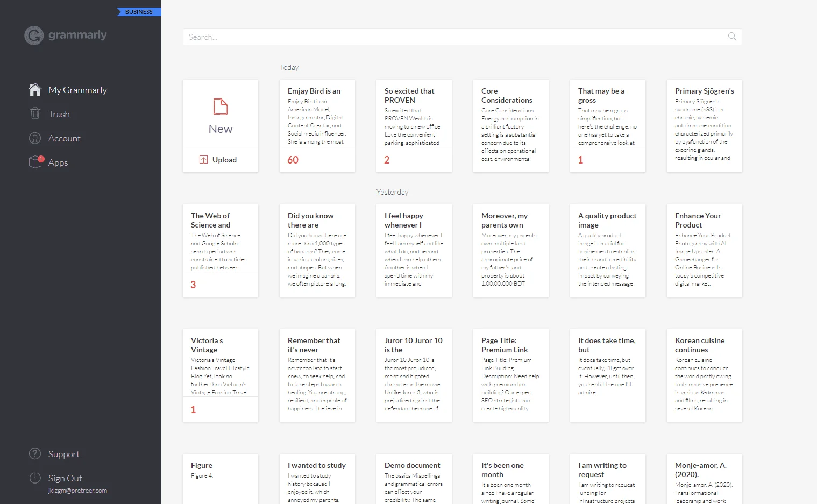The width and height of the screenshot is (817, 504).
Task: Open "Remember that it's never" document
Action: point(317,375)
